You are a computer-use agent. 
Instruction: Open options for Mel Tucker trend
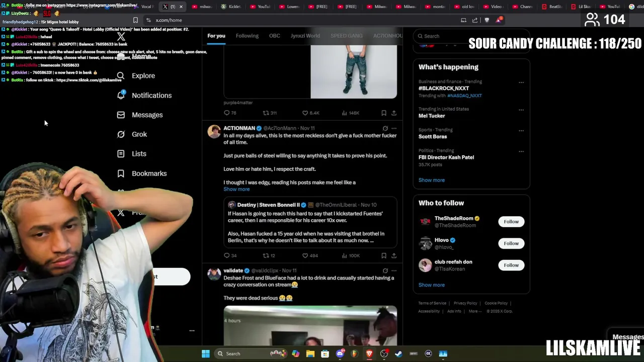521,110
